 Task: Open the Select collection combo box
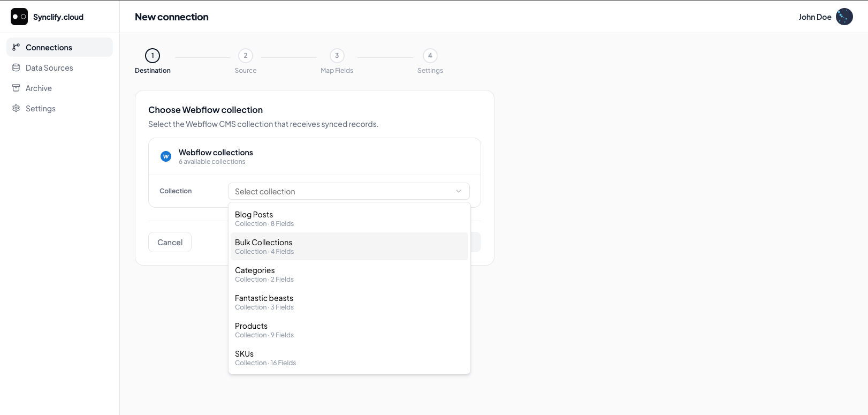click(349, 191)
